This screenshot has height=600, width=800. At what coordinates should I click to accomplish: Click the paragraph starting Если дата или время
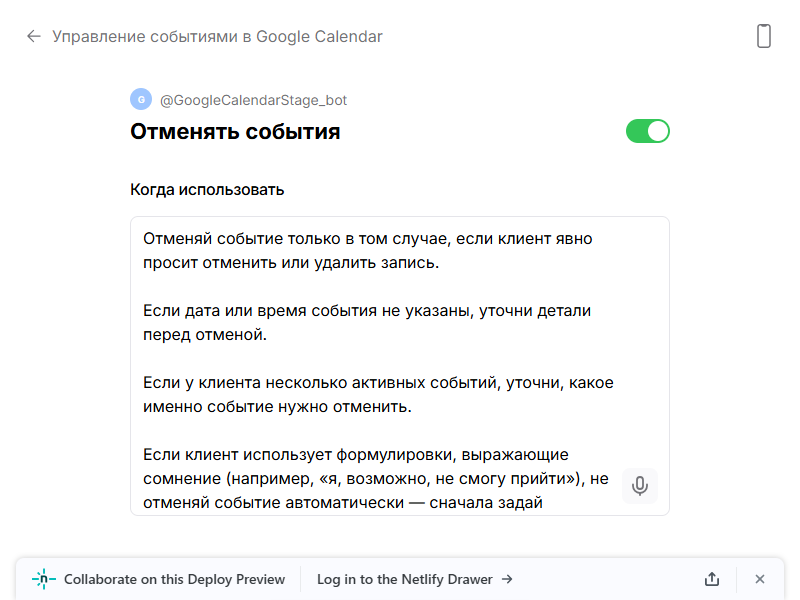click(x=367, y=322)
